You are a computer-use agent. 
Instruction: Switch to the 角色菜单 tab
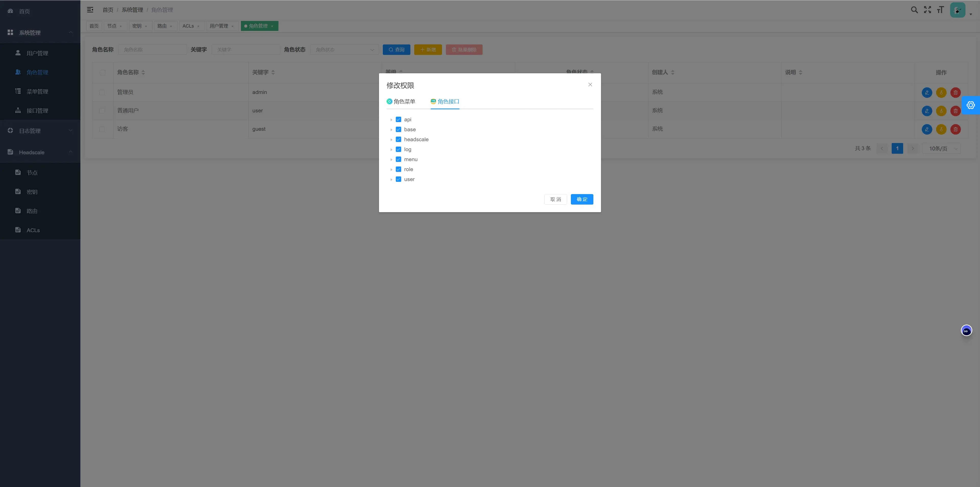tap(401, 102)
